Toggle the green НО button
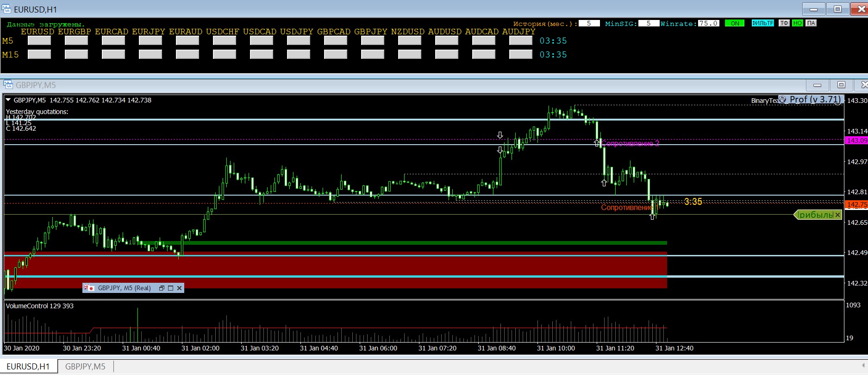The width and height of the screenshot is (868, 375). [798, 23]
